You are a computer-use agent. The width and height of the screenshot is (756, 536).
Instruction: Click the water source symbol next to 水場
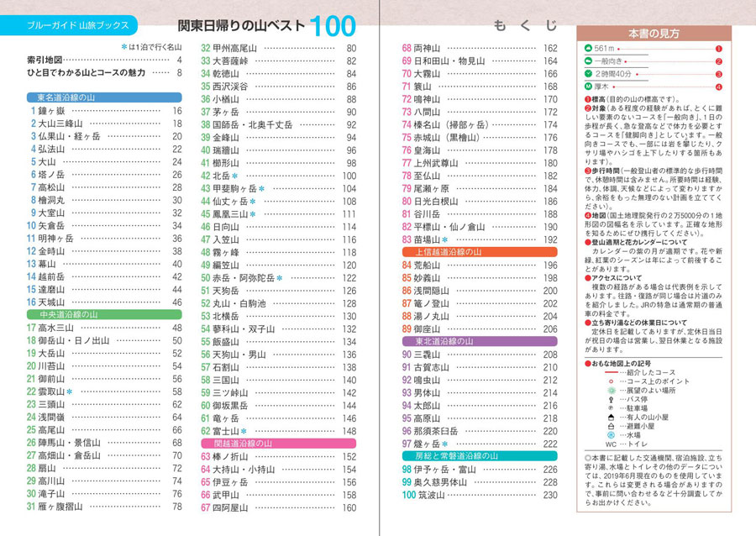point(611,435)
